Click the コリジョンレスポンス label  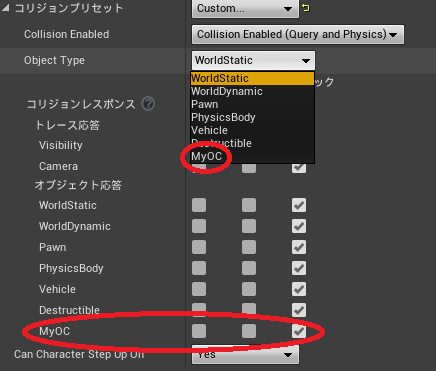[81, 104]
